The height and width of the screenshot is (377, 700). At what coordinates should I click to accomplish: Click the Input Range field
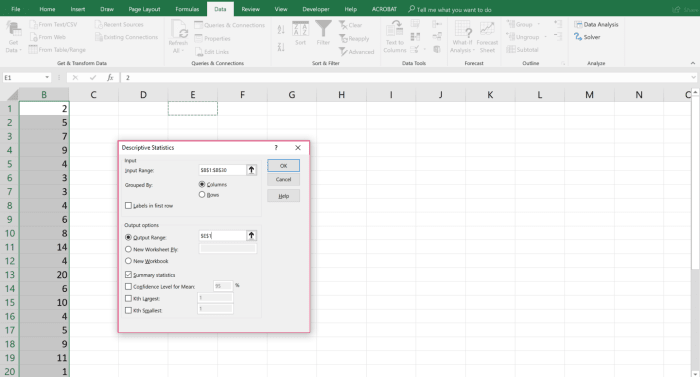point(222,170)
